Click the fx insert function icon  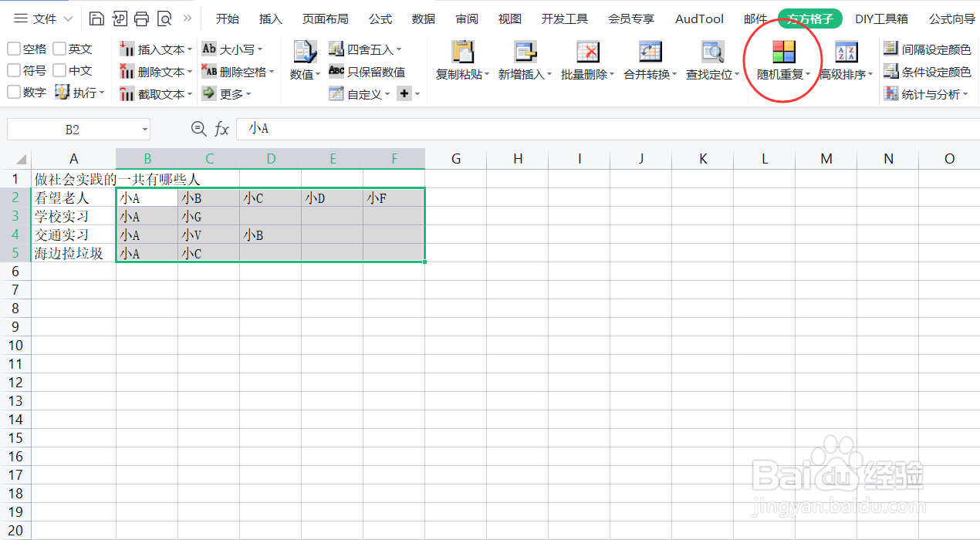pyautogui.click(x=221, y=129)
